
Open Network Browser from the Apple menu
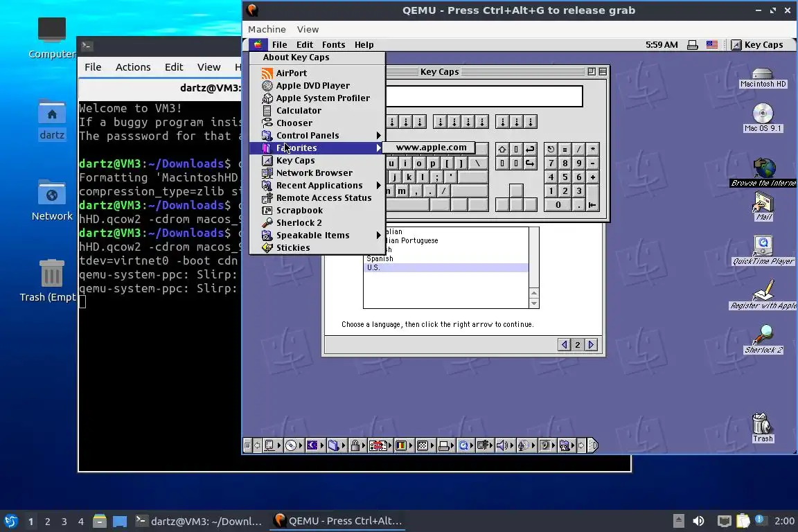317,173
